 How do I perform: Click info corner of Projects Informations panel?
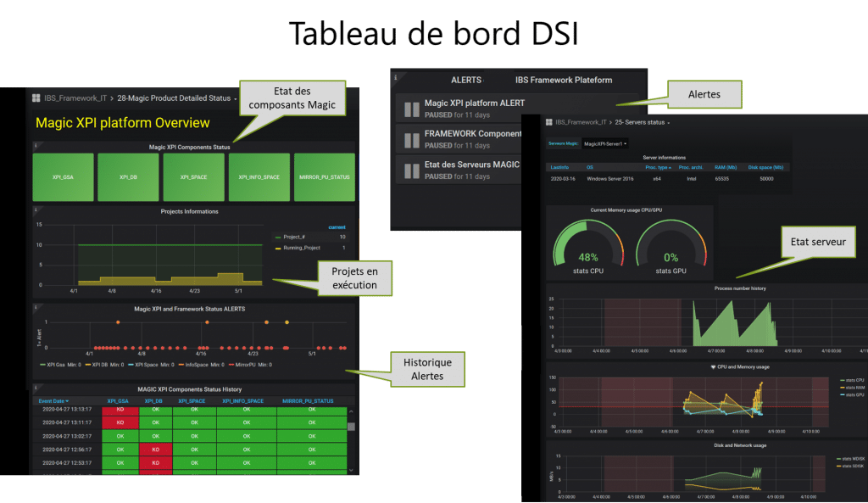36,210
